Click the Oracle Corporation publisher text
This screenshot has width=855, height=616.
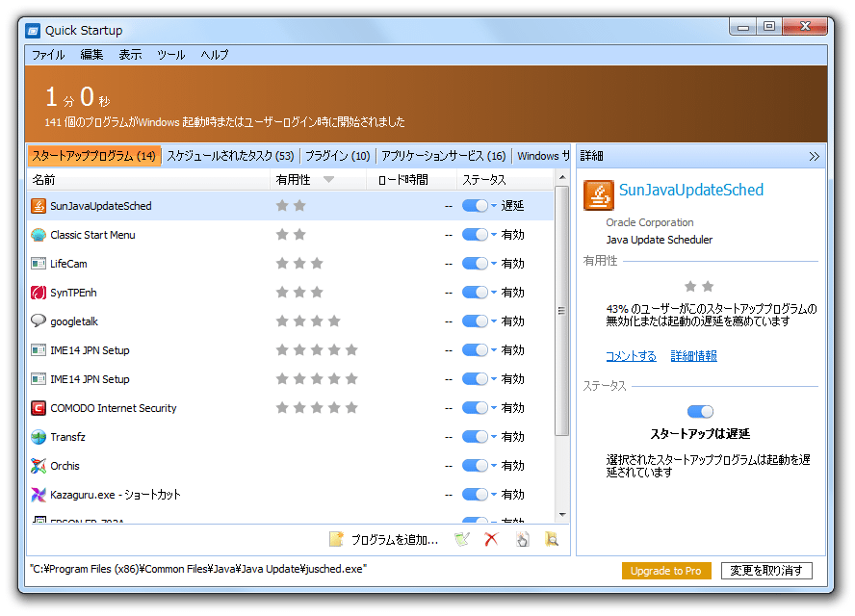click(649, 222)
